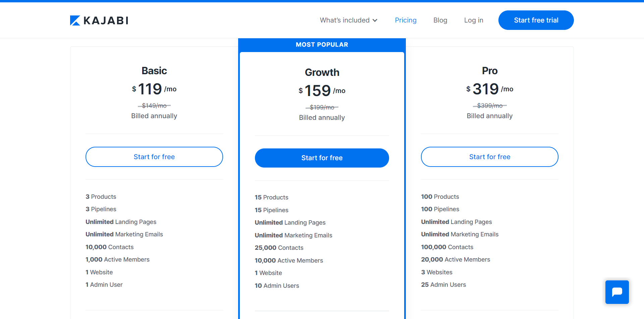Click '3 Websites' feature
Screen dimensions: 644x319
coord(437,272)
